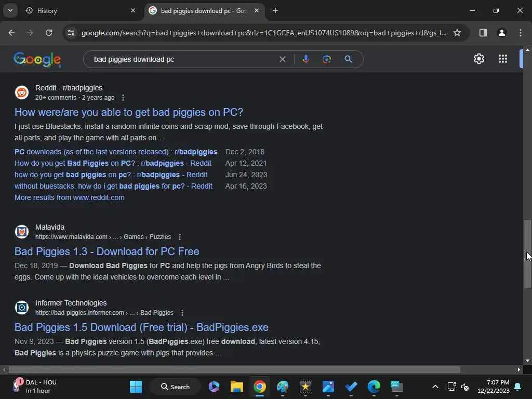The height and width of the screenshot is (399, 532).
Task: Open Google apps grid
Action: [x=503, y=59]
